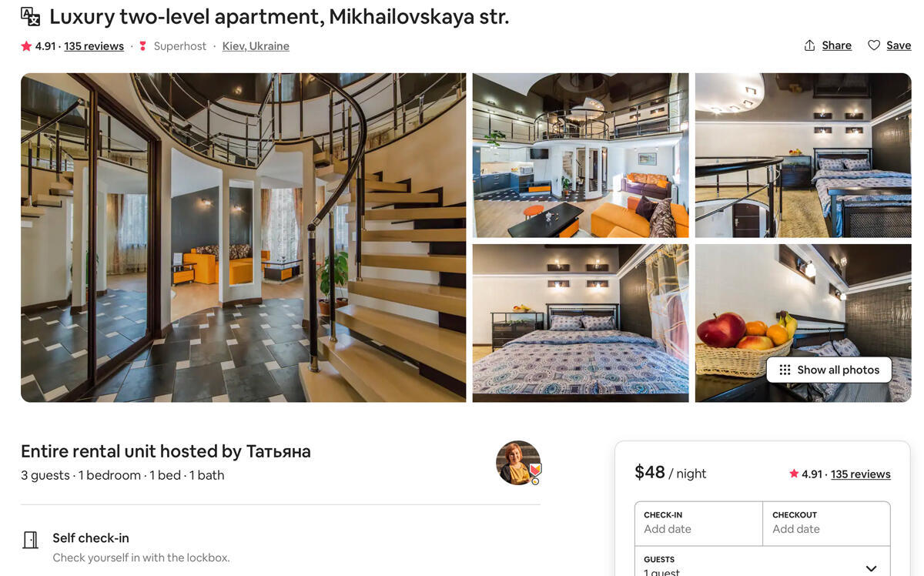Screen dimensions: 924x576
Task: Click the Superhost badge icon
Action: pos(142,46)
